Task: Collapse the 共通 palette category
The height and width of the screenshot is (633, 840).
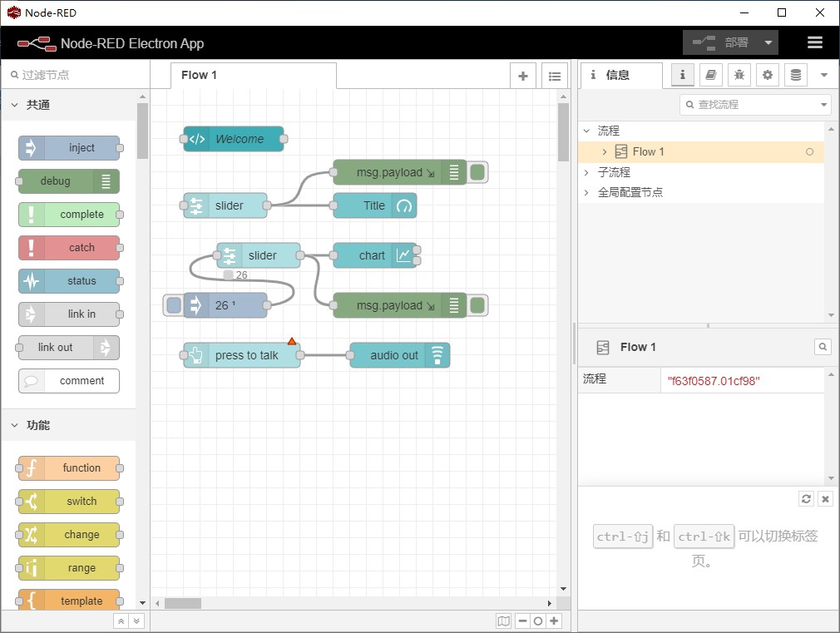Action: [15, 105]
